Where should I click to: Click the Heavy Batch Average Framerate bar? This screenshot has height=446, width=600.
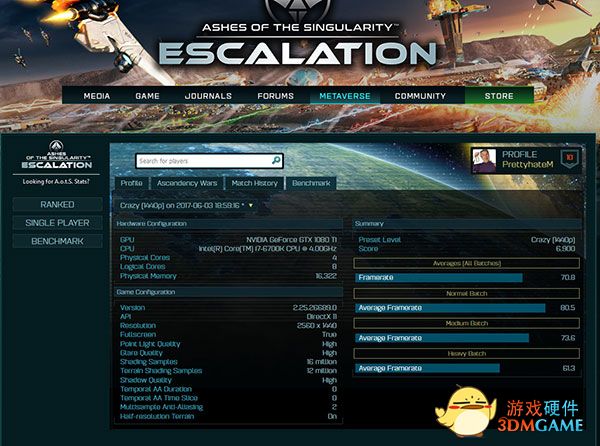(x=427, y=368)
